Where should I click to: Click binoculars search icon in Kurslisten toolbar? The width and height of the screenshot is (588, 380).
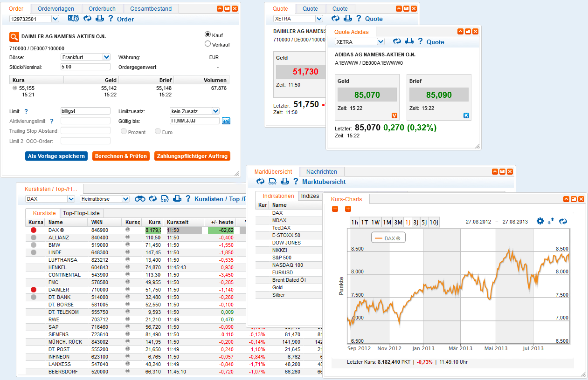coord(140,199)
